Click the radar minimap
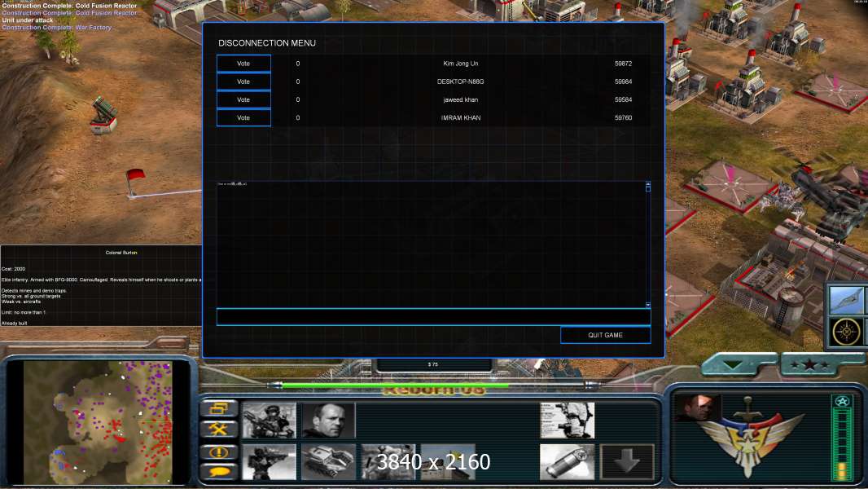868x489 pixels. (x=98, y=422)
